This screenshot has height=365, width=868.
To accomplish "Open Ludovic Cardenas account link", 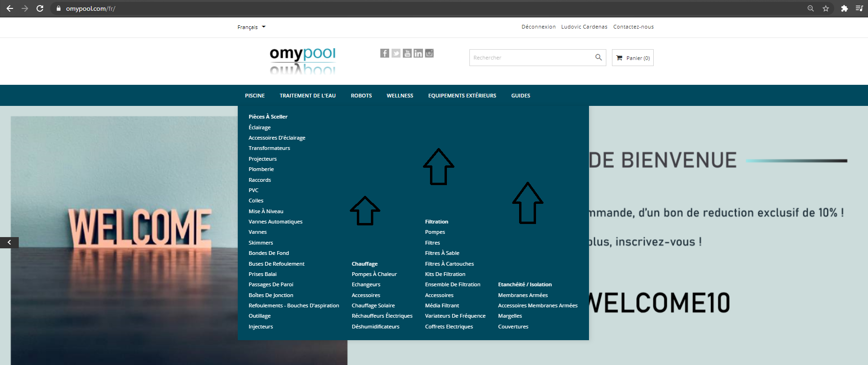I will [584, 27].
